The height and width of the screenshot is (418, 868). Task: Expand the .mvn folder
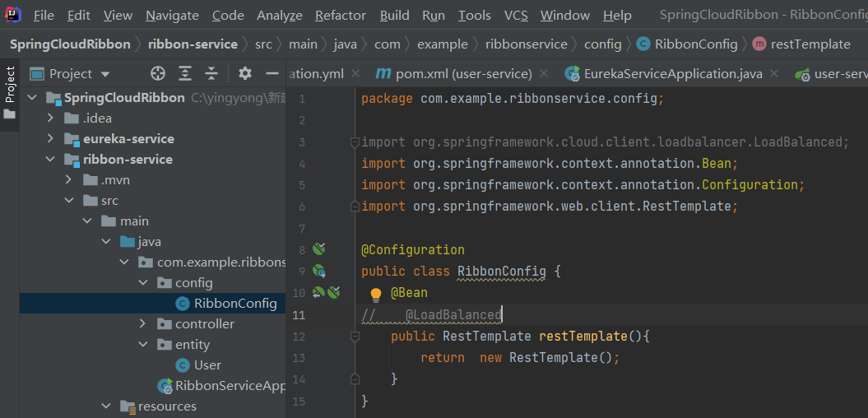coord(68,180)
